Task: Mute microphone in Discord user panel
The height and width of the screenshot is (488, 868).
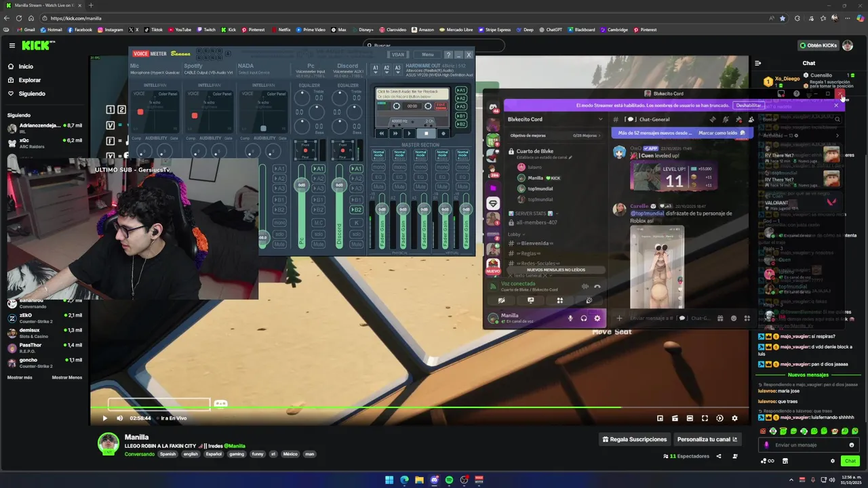Action: (570, 318)
